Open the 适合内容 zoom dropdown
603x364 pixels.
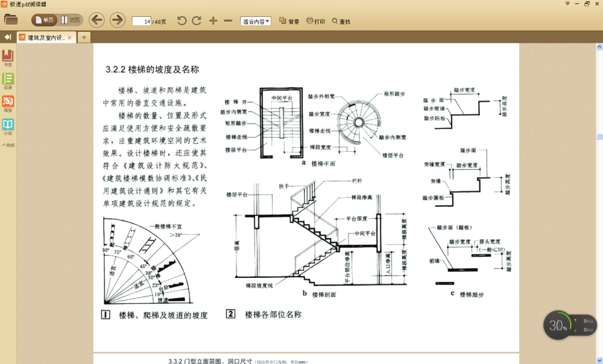coord(256,22)
